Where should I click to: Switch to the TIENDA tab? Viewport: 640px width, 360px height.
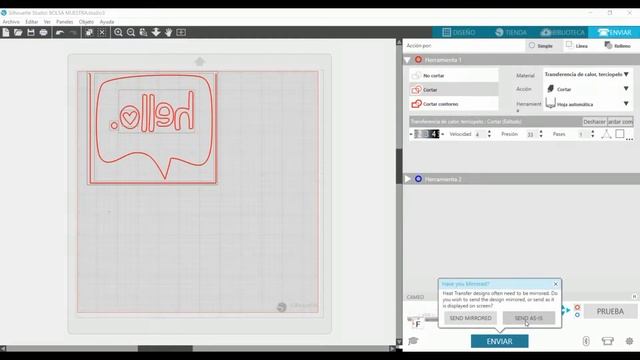pos(511,32)
